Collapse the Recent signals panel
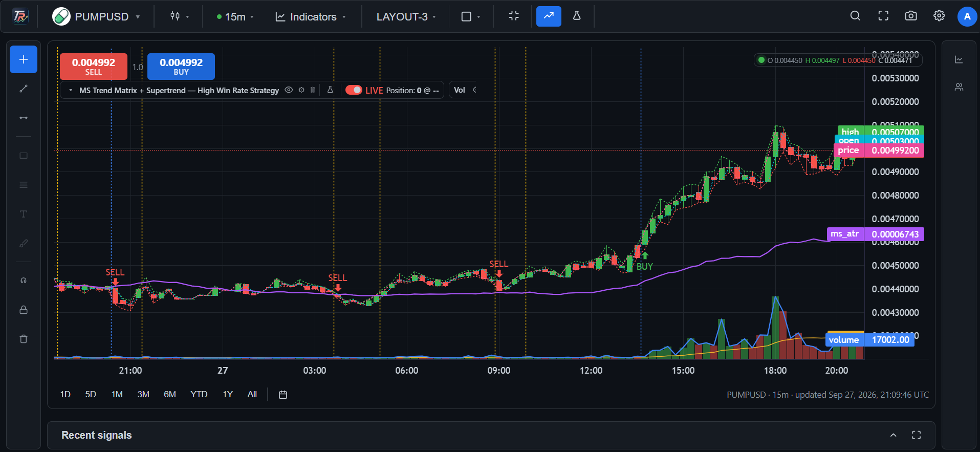This screenshot has height=452, width=980. tap(894, 435)
